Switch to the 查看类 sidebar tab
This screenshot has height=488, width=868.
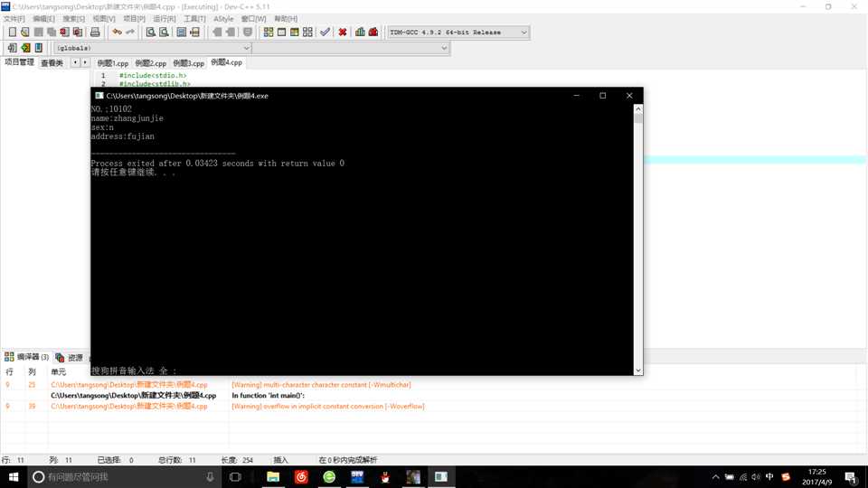click(52, 63)
